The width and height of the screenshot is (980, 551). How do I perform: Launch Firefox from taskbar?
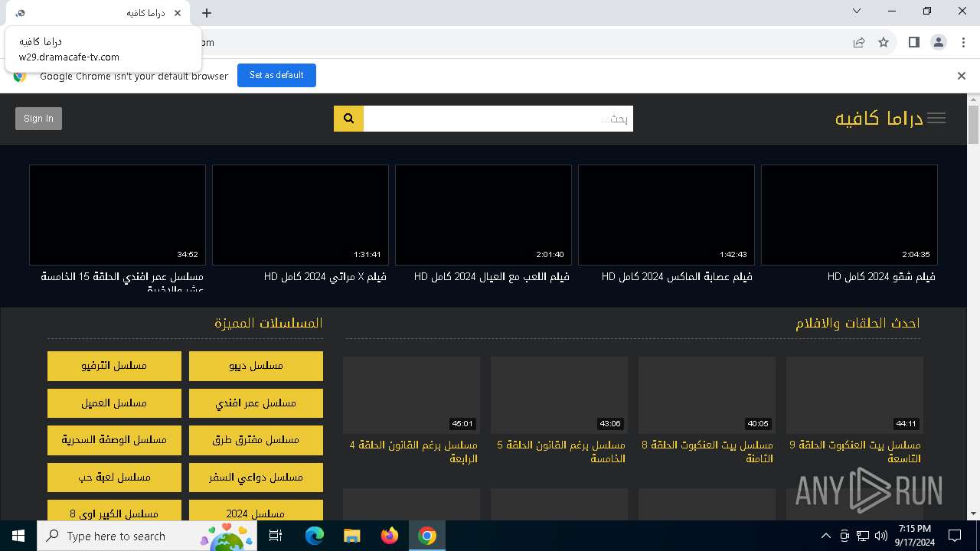pyautogui.click(x=390, y=536)
